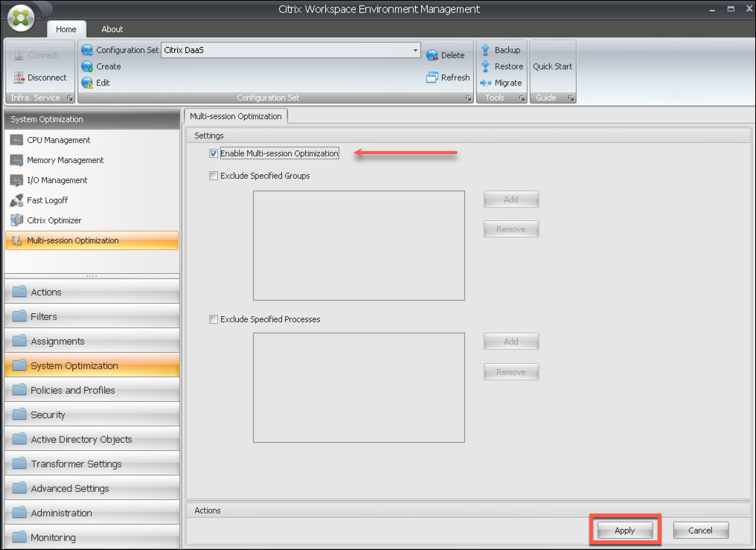Viewport: 756px width, 550px height.
Task: Expand the Configuration Set group launcher
Action: pos(468,98)
